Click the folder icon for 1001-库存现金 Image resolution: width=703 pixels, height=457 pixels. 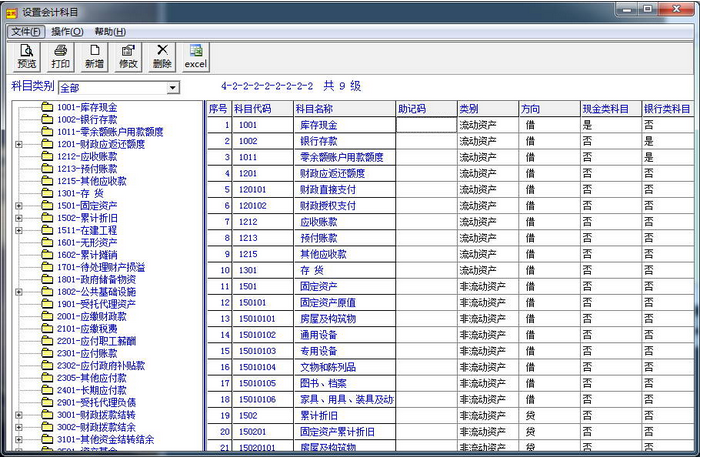pos(47,107)
